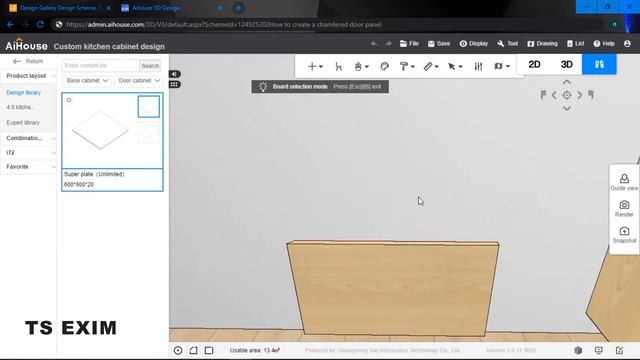Select the first plate variant thumbnail
640x360 pixels.
click(149, 107)
